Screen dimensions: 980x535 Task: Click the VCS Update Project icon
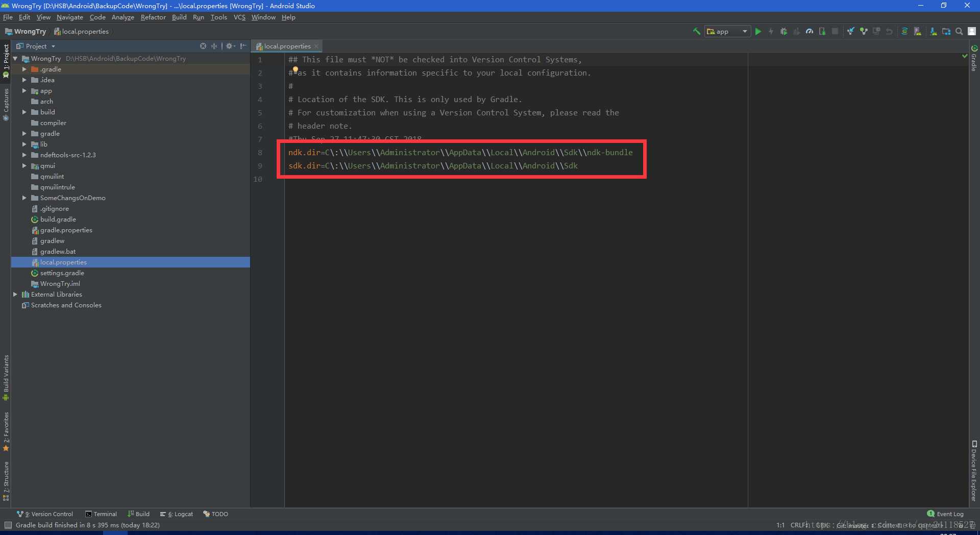coord(851,32)
